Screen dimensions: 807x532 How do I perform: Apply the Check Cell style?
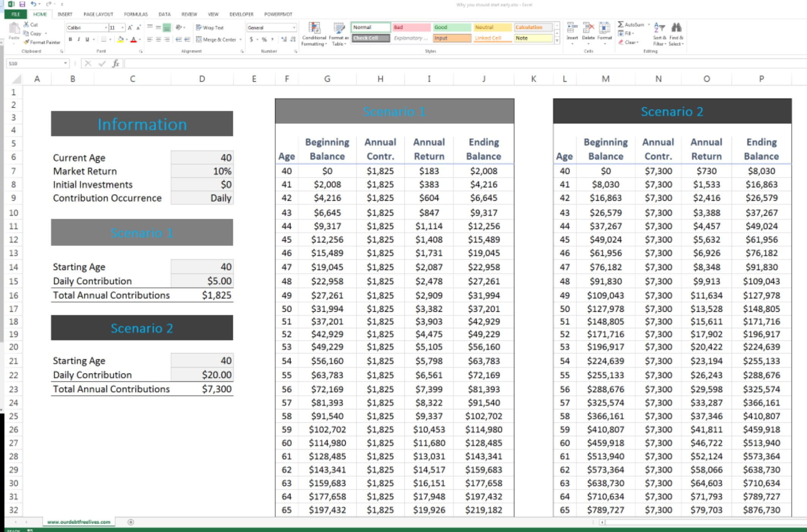click(x=371, y=38)
